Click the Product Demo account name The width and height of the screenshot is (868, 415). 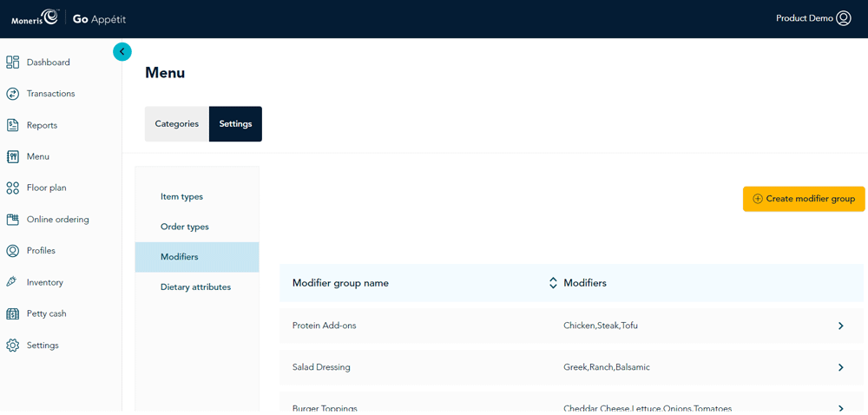805,18
